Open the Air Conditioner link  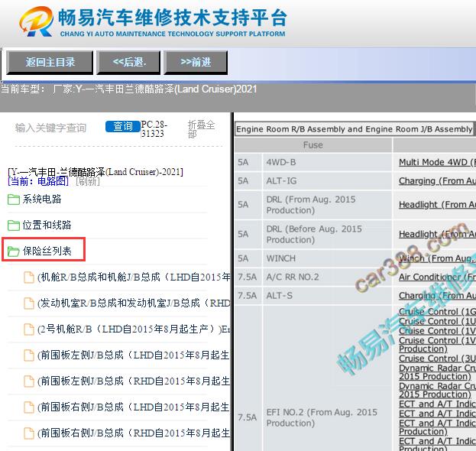pyautogui.click(x=437, y=277)
